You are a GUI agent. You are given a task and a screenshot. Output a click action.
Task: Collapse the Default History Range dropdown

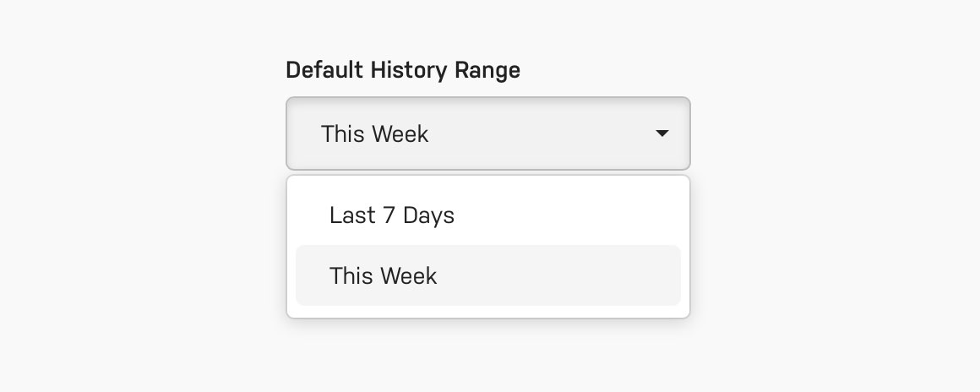pyautogui.click(x=488, y=133)
